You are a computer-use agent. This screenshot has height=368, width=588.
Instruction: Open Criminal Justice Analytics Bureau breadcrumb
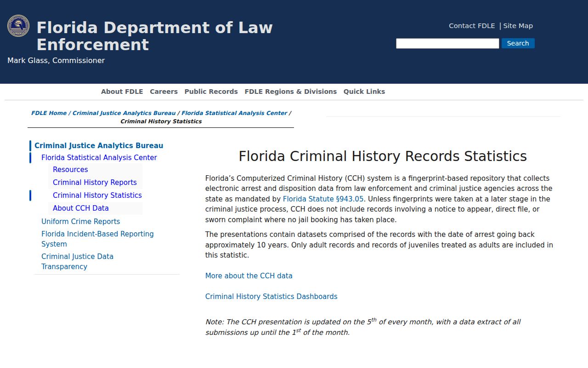[124, 113]
